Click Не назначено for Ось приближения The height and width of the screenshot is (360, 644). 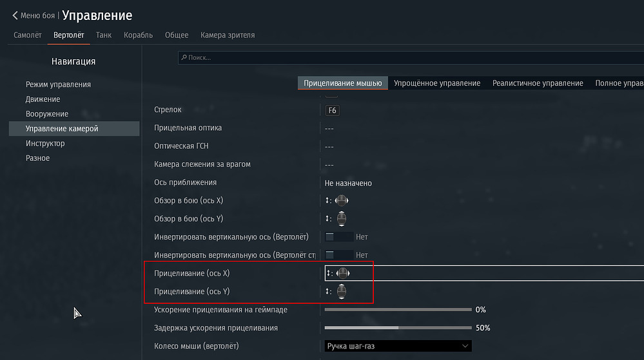click(x=348, y=183)
